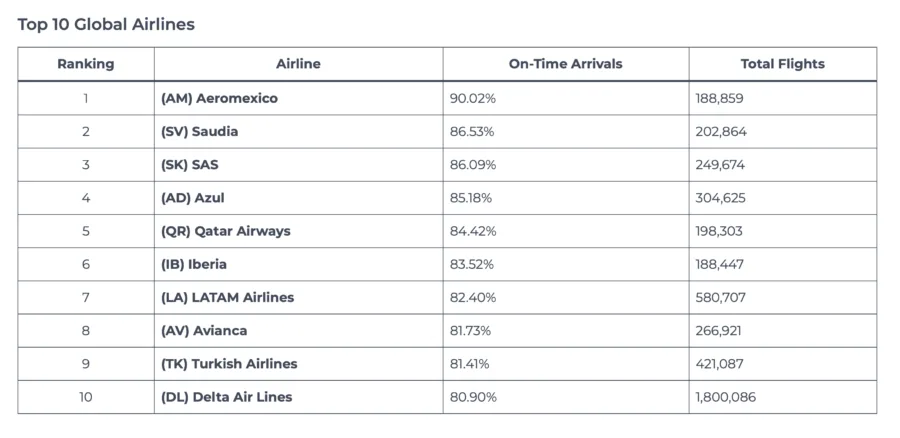The height and width of the screenshot is (438, 900).
Task: Click the 81.41% on-time arrivals cell
Action: coord(471,363)
